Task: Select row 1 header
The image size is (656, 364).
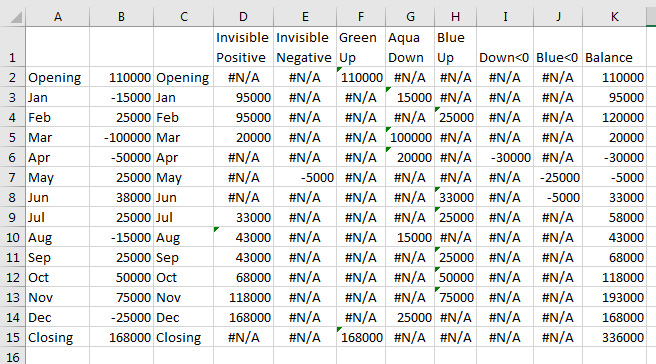Action: click(13, 47)
